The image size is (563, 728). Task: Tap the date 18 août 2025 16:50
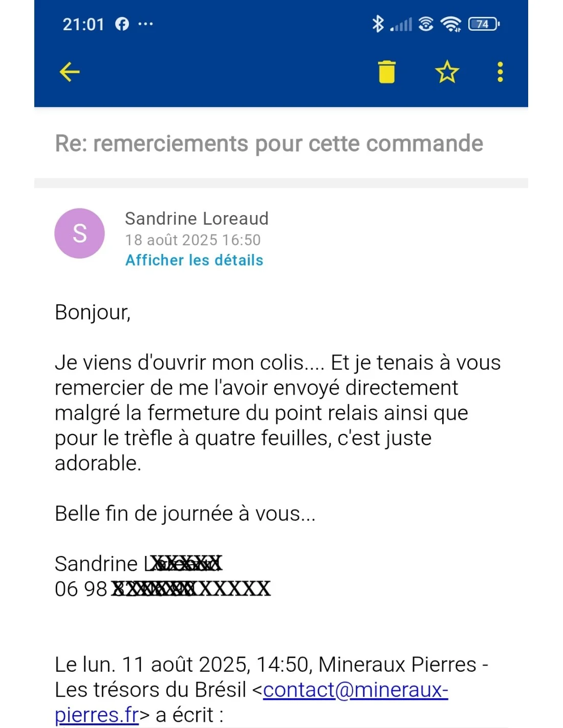click(x=193, y=240)
